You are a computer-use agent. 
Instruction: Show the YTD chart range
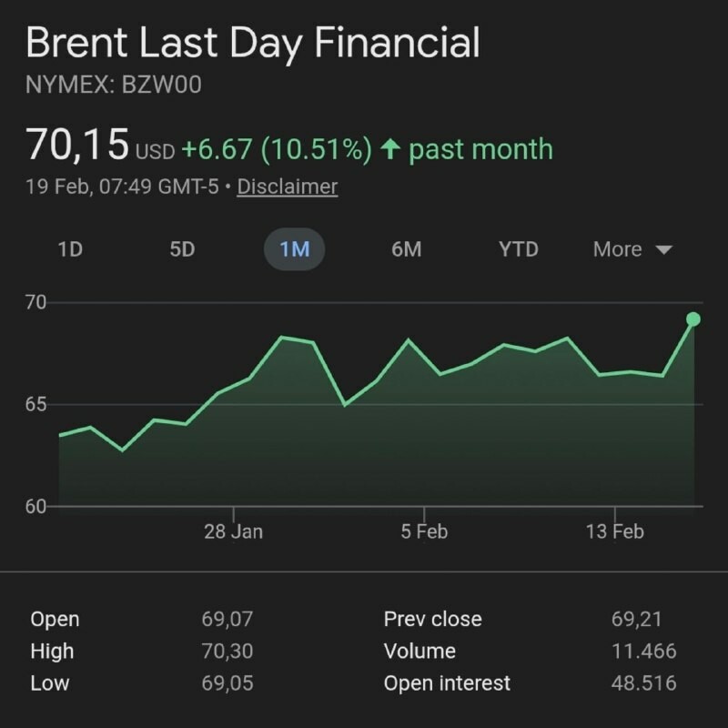click(x=518, y=249)
